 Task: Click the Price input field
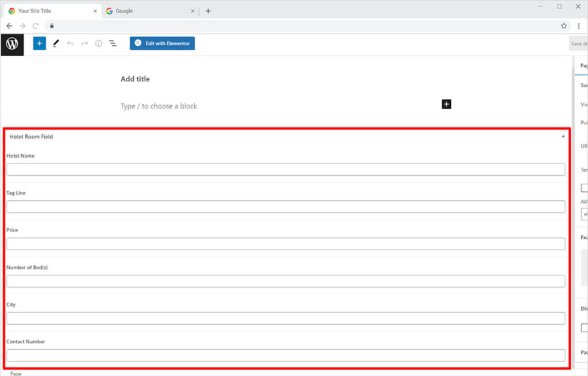pos(285,244)
